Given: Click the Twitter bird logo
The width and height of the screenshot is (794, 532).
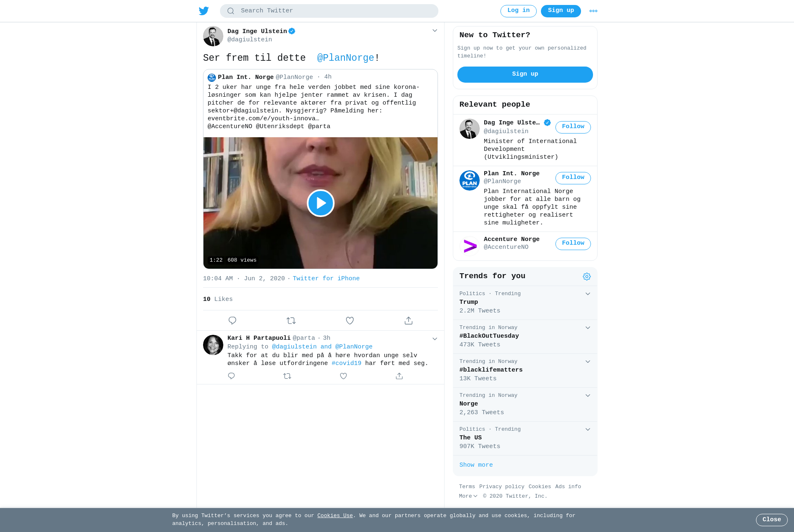Looking at the screenshot, I should point(204,11).
